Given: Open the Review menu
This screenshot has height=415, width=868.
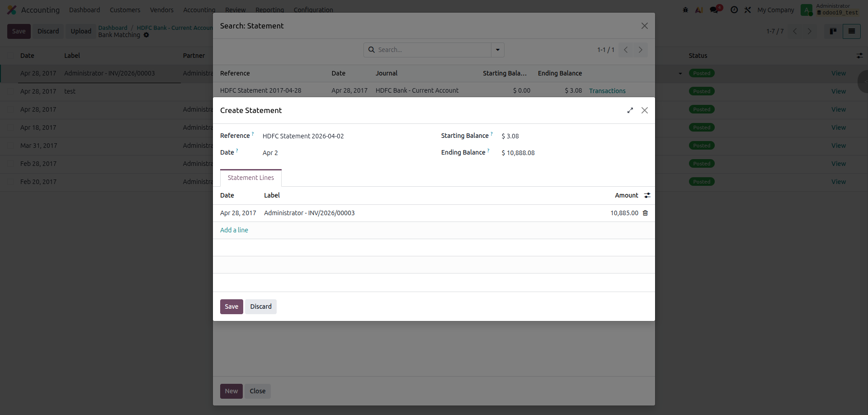Looking at the screenshot, I should click(235, 10).
